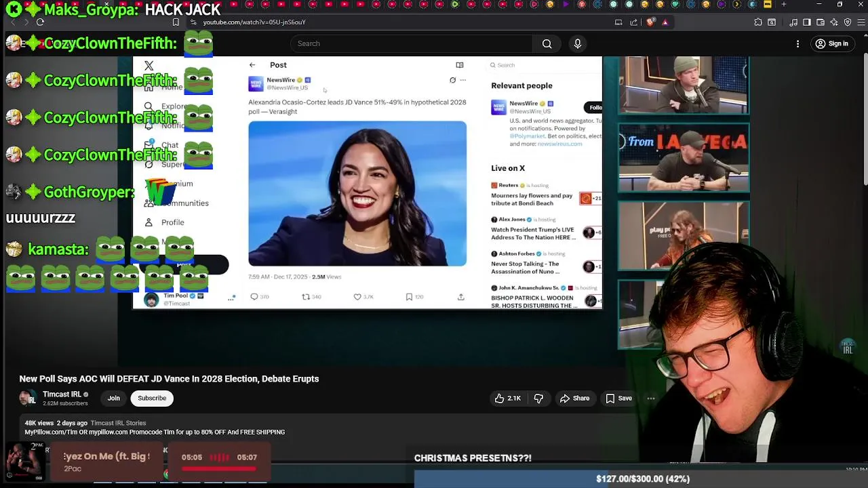Open the @Polymarket mention link
Image resolution: width=868 pixels, height=488 pixels.
pyautogui.click(x=527, y=136)
